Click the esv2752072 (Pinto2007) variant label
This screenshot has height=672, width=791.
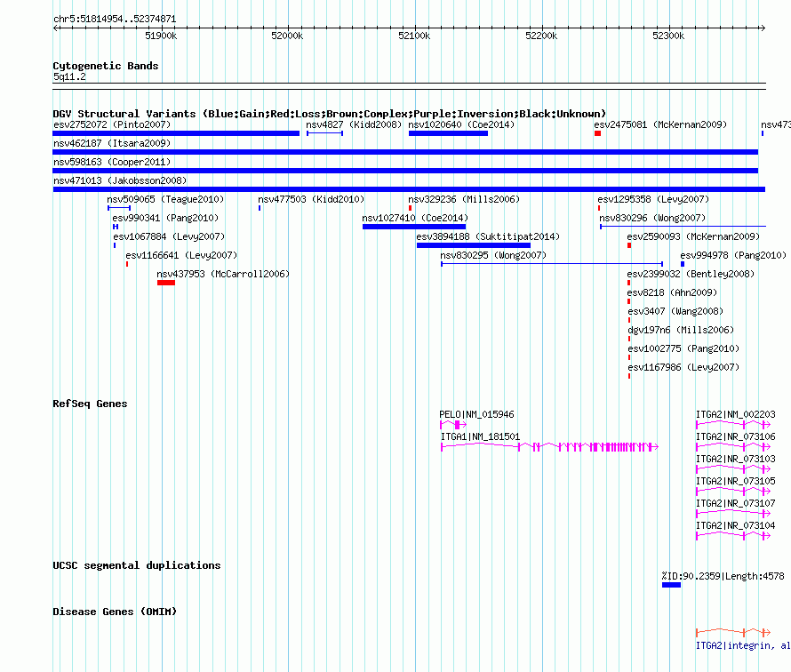coord(112,124)
